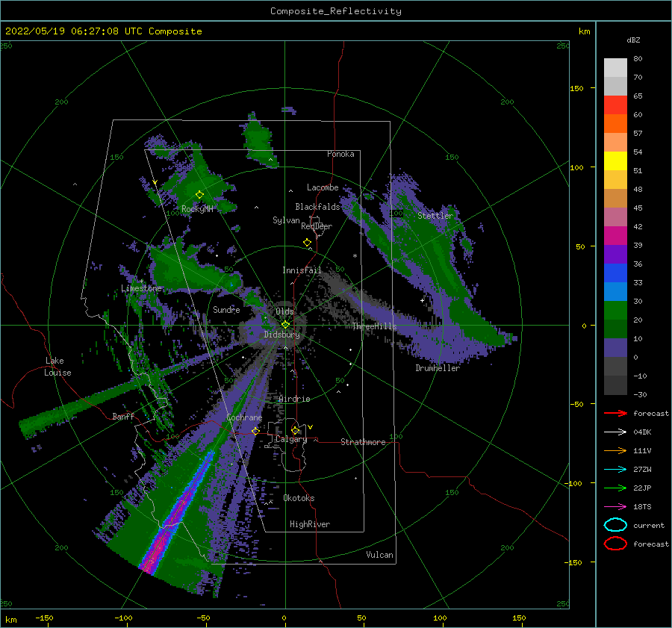672x628 pixels.
Task: Click the Ponoka label
Action: [340, 154]
